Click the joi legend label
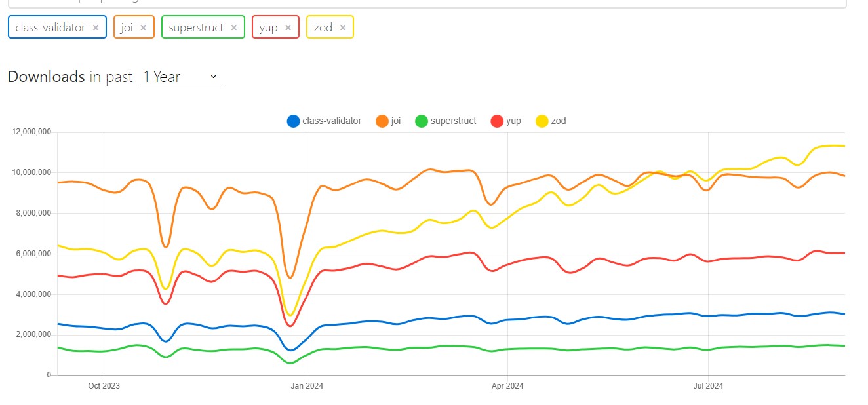This screenshot has width=868, height=405. [396, 121]
